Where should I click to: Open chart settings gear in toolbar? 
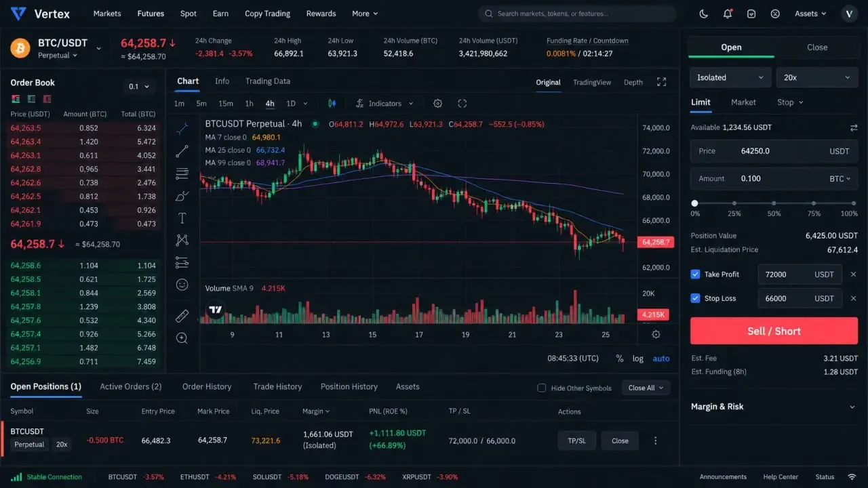[437, 104]
